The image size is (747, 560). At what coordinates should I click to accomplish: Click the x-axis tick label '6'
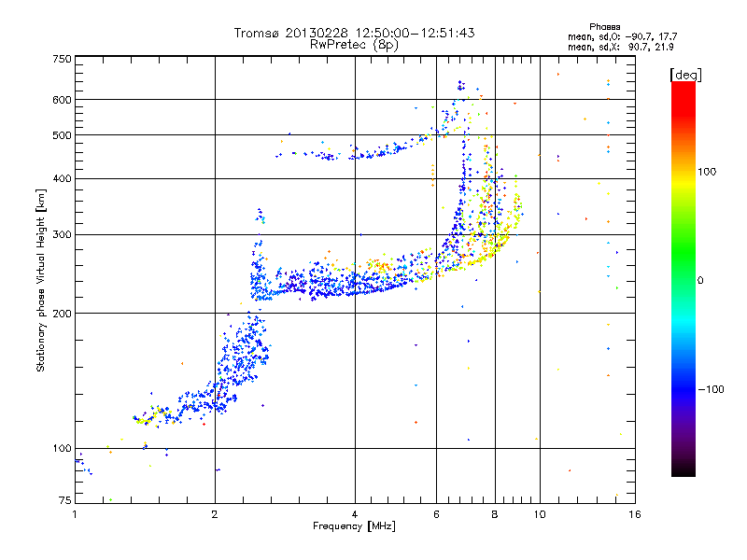(x=436, y=514)
